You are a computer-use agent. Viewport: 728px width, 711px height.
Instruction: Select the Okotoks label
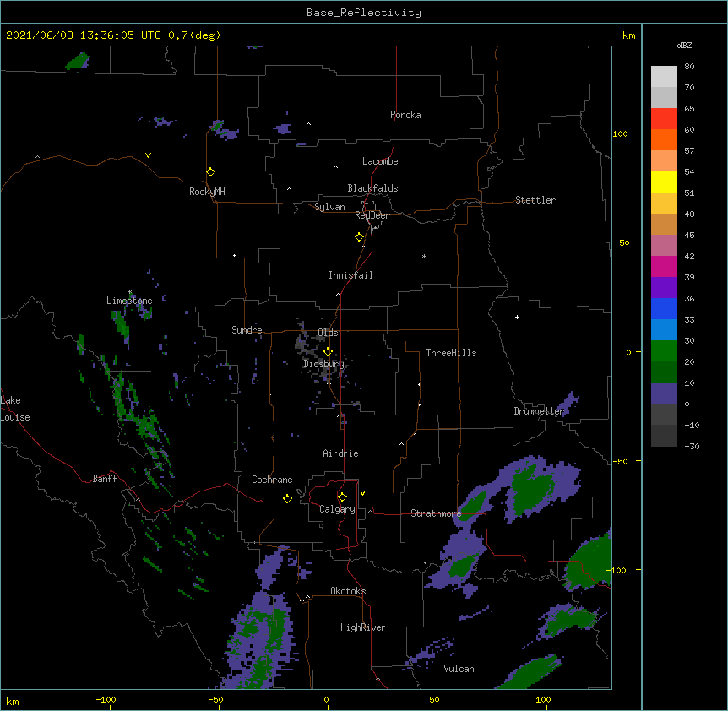(x=348, y=591)
